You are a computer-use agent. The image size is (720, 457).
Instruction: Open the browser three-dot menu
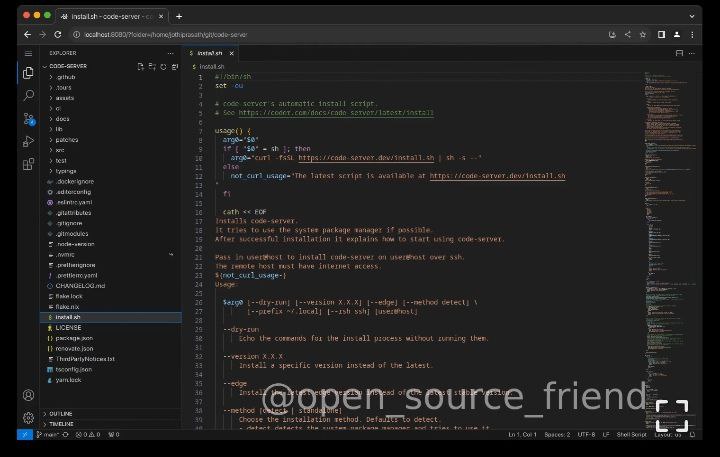pos(692,34)
